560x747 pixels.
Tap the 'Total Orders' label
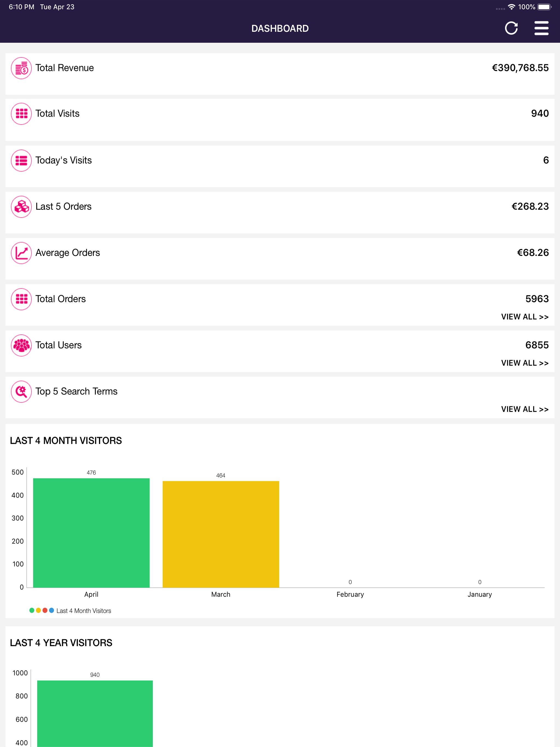click(x=60, y=299)
